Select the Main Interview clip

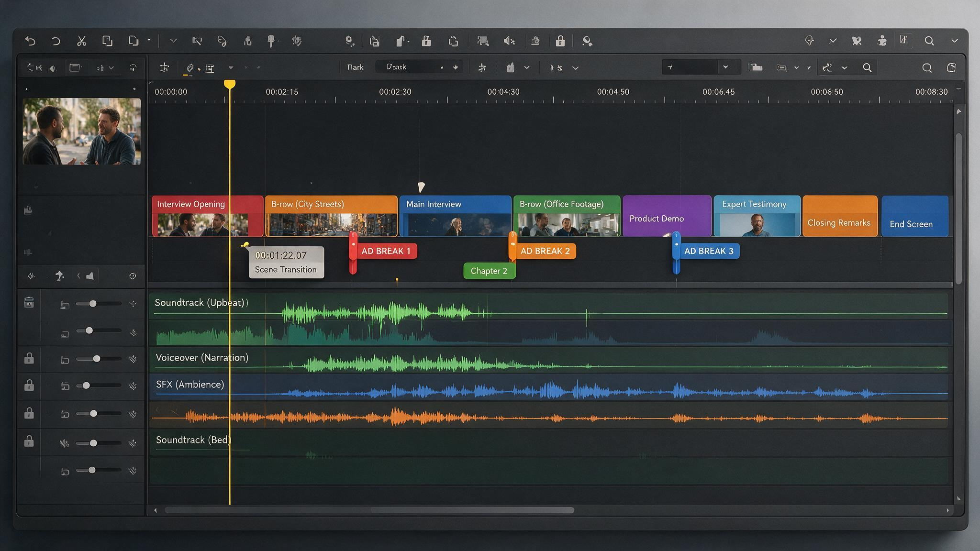pos(455,216)
